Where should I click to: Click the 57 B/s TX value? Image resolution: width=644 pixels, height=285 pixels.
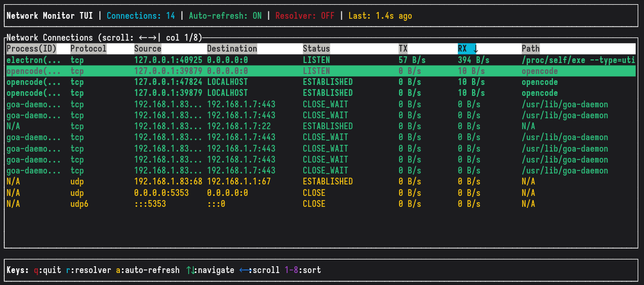[x=412, y=60]
